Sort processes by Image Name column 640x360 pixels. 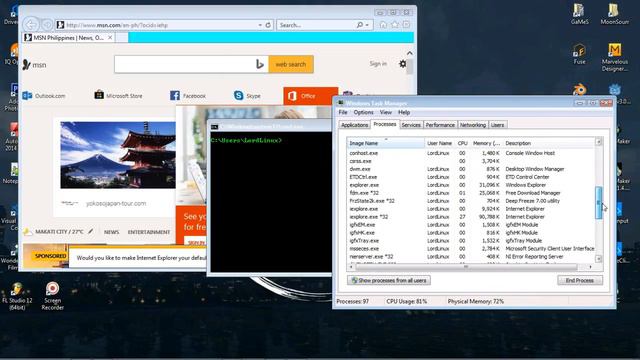coord(386,143)
